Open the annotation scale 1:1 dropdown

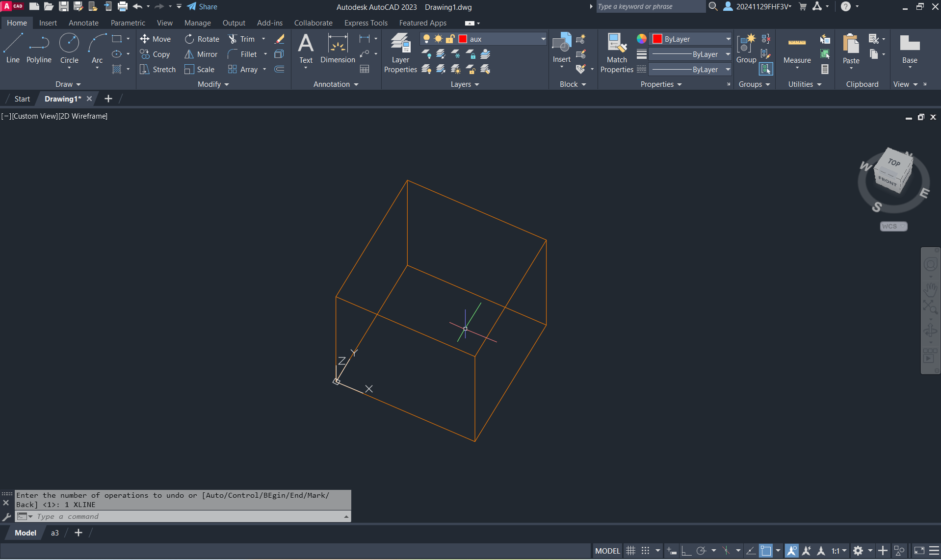pos(839,551)
